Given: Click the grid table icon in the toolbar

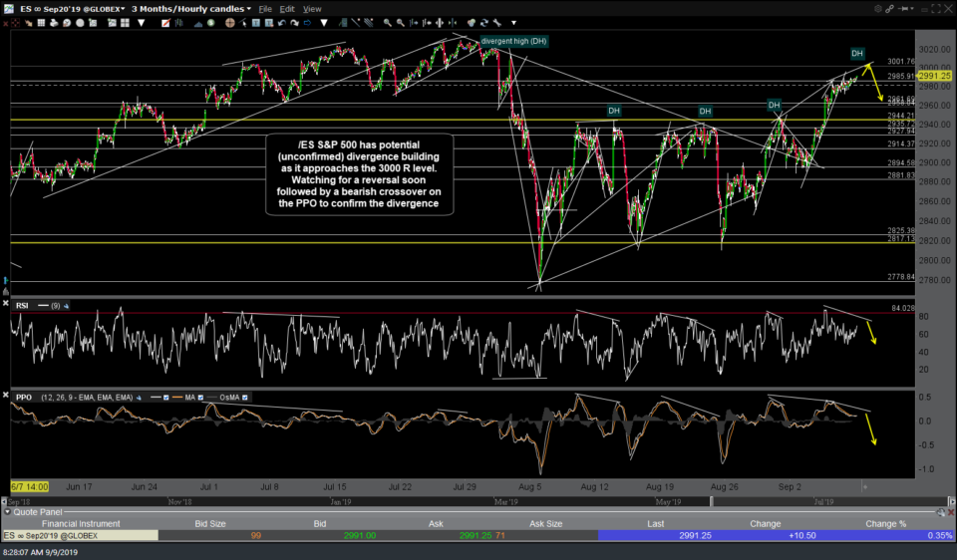Looking at the screenshot, I should pyautogui.click(x=41, y=23).
